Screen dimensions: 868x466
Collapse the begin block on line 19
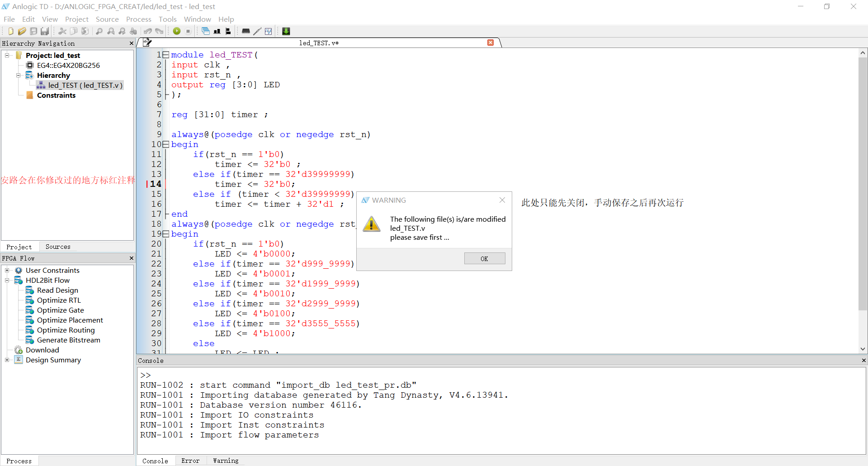166,234
